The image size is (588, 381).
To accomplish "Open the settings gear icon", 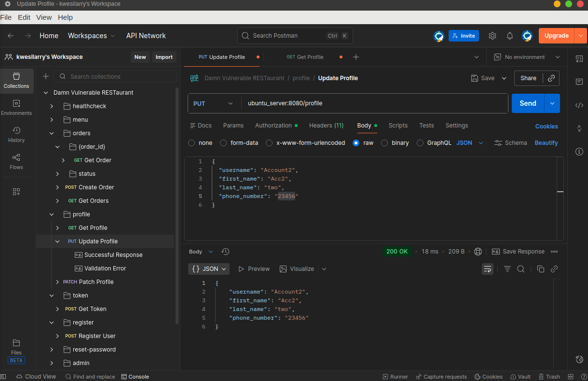I will pyautogui.click(x=492, y=36).
